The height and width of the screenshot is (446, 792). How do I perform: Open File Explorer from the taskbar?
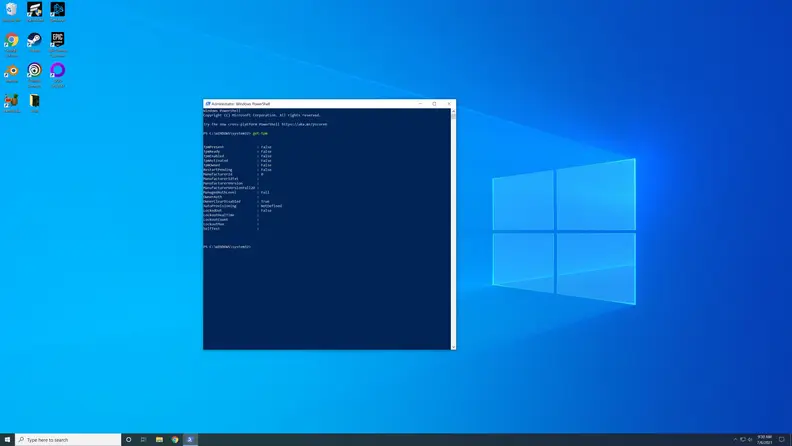coord(159,439)
